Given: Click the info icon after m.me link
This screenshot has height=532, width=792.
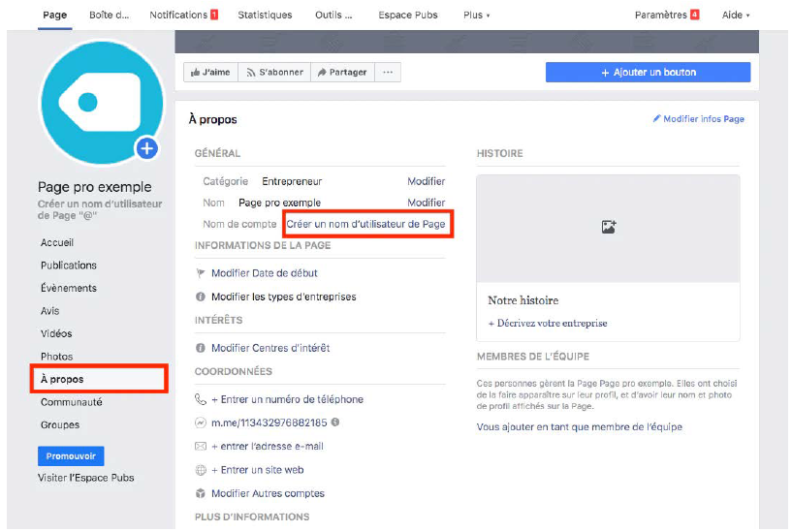Looking at the screenshot, I should (334, 422).
